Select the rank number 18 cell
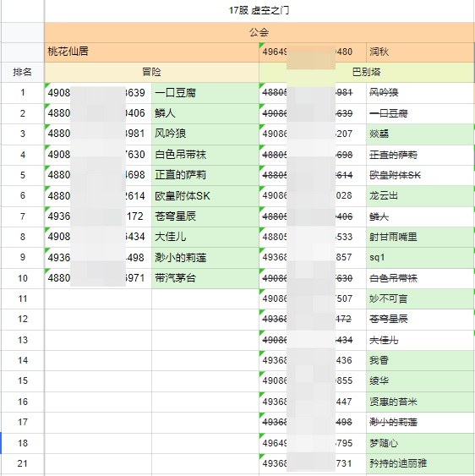 pyautogui.click(x=23, y=443)
